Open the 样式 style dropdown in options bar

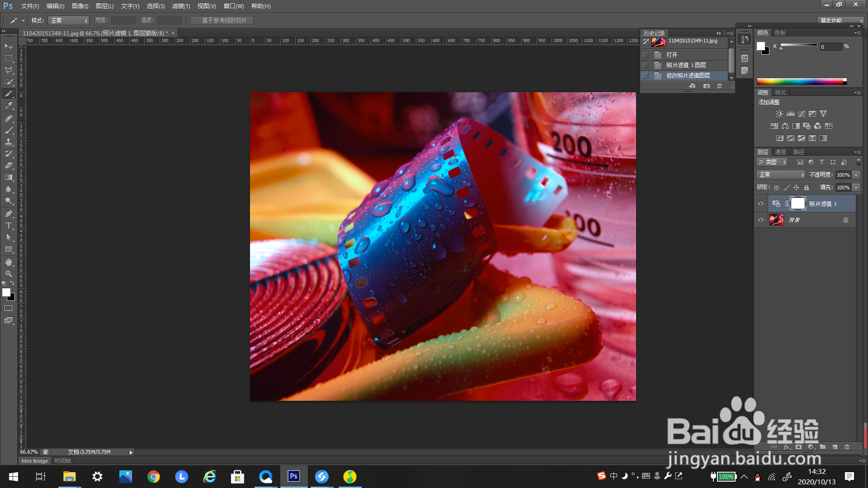pyautogui.click(x=69, y=21)
